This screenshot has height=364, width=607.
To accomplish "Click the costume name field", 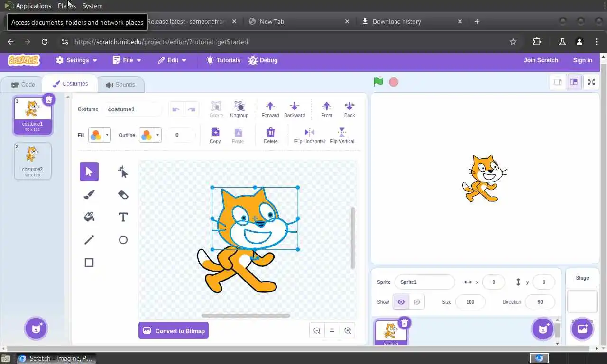I will pyautogui.click(x=133, y=109).
